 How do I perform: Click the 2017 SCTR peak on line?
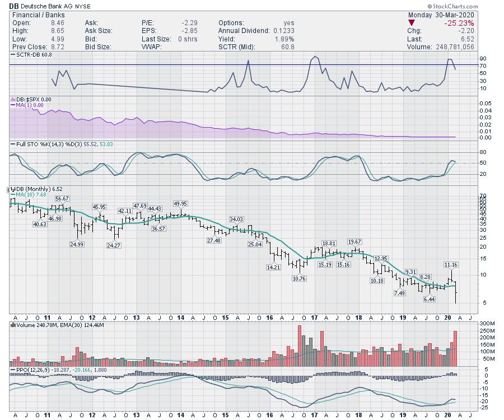315,57
